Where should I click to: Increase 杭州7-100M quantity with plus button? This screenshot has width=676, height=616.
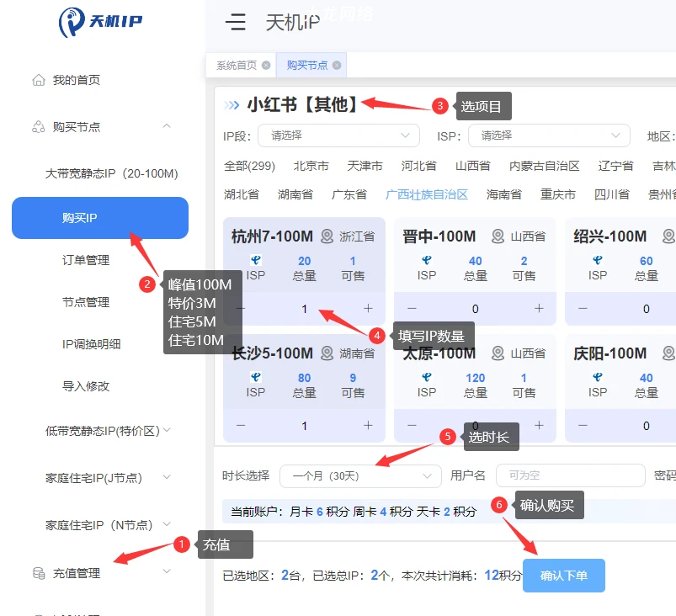[x=368, y=309]
